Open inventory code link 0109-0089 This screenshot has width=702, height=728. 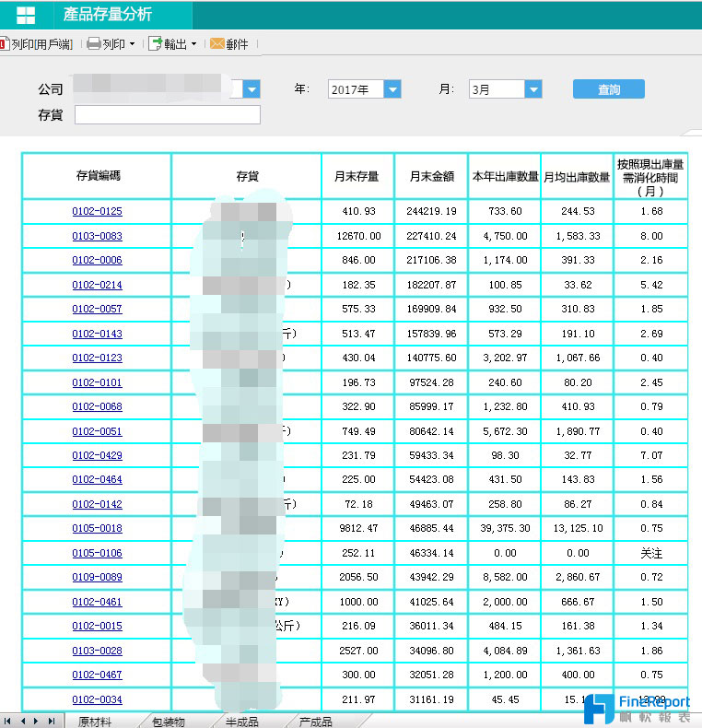click(x=97, y=577)
